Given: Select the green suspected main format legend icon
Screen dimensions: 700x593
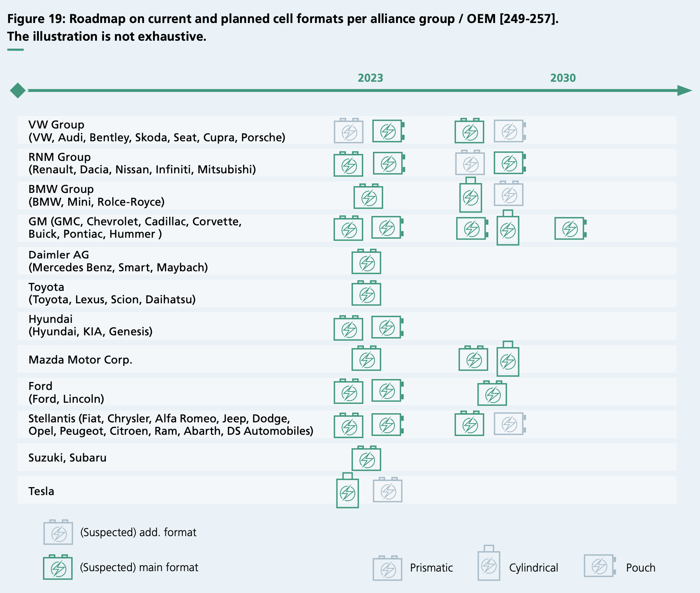Looking at the screenshot, I should [58, 568].
